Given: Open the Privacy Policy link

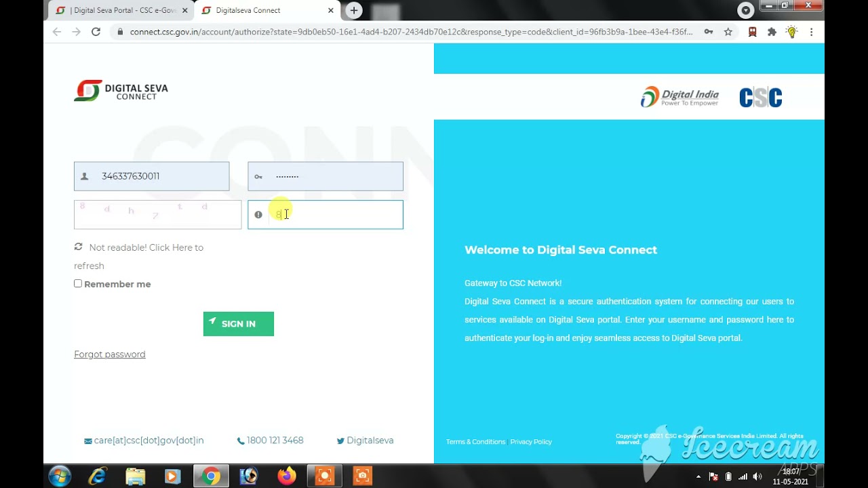Looking at the screenshot, I should (531, 442).
